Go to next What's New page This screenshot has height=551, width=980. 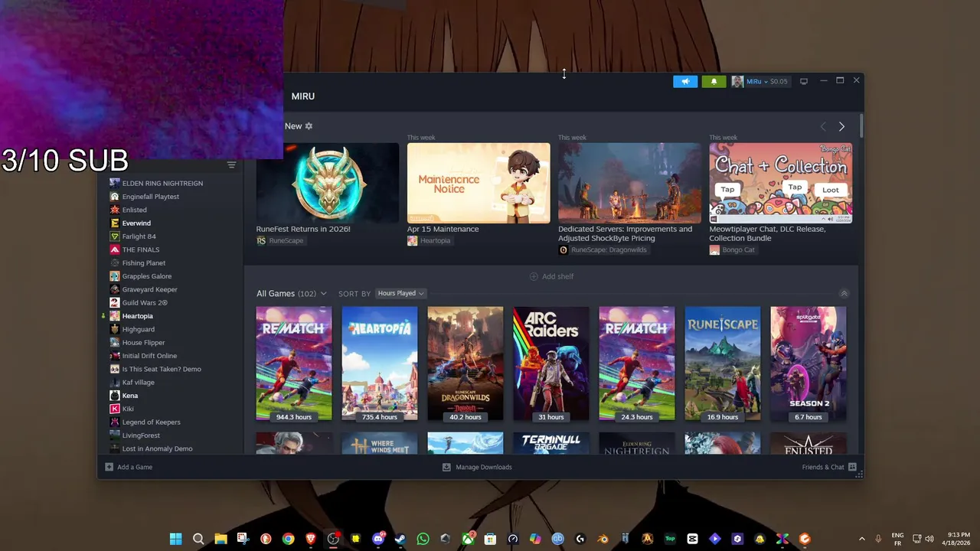pos(841,126)
